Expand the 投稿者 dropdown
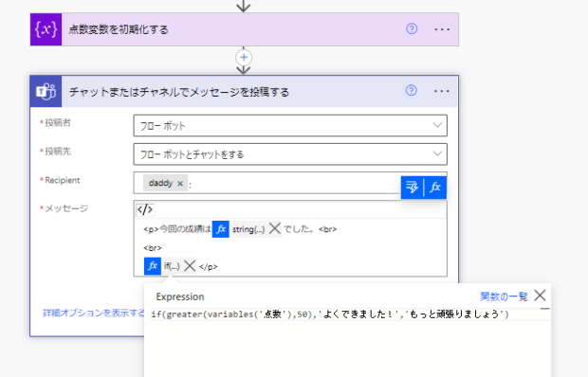The image size is (588, 377). point(290,125)
